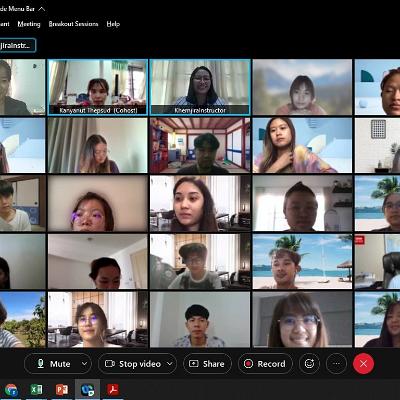Share screen content
This screenshot has width=400, height=400.
click(x=207, y=364)
